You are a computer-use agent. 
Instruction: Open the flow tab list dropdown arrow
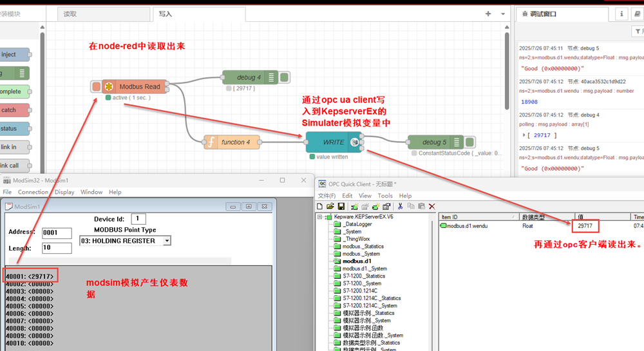tap(503, 14)
